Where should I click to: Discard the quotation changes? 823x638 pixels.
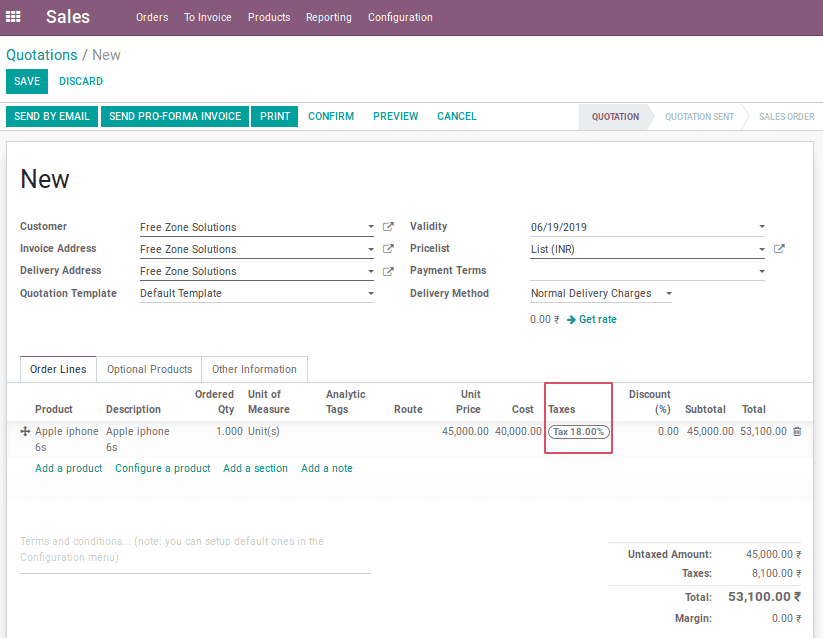81,81
